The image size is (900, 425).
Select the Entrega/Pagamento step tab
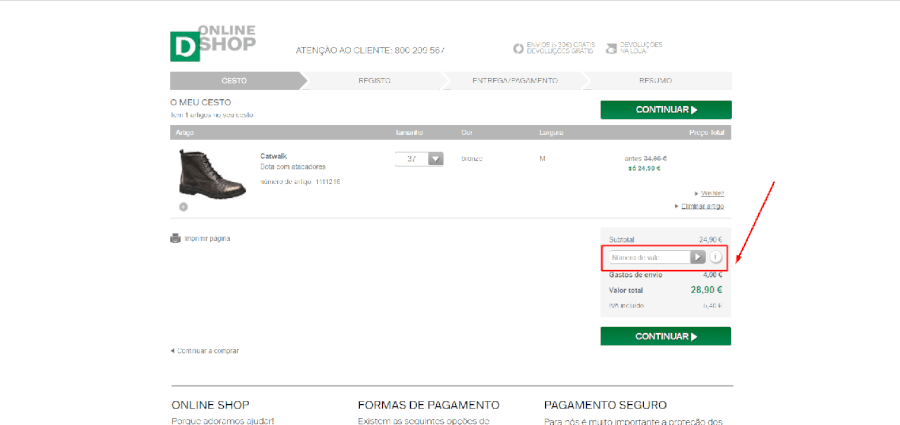(515, 81)
